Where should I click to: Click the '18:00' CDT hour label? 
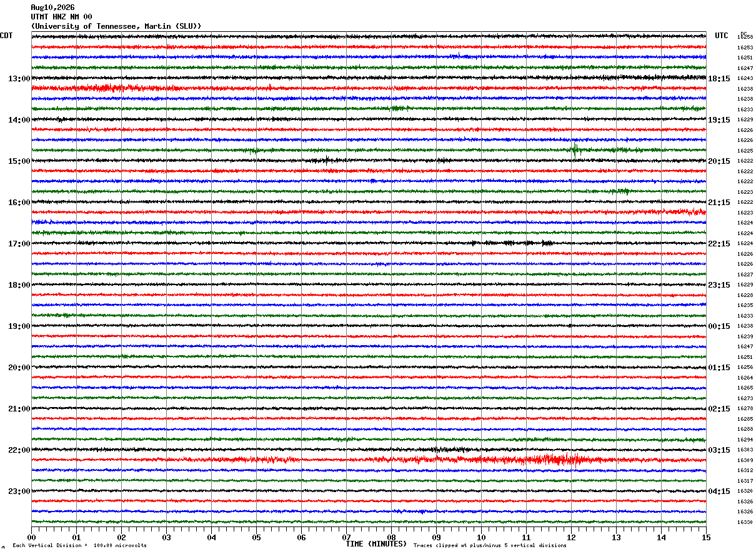point(19,285)
